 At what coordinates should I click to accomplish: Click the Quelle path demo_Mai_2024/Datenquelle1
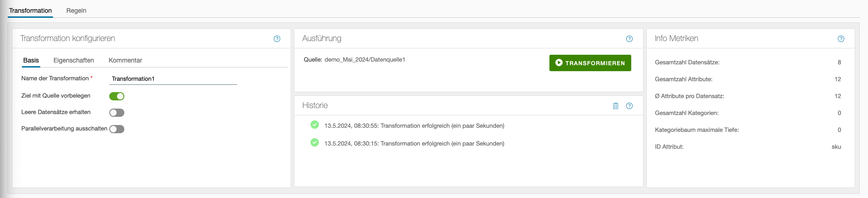365,60
